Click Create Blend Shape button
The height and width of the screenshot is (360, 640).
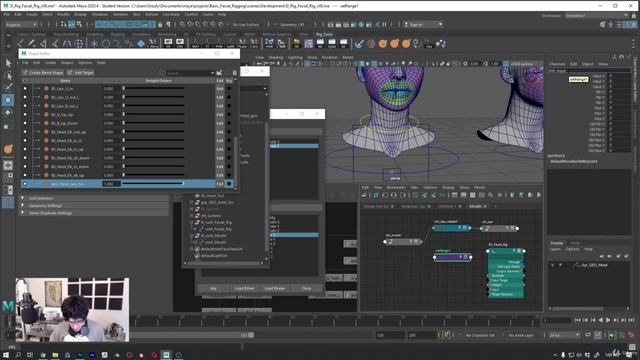pyautogui.click(x=43, y=73)
